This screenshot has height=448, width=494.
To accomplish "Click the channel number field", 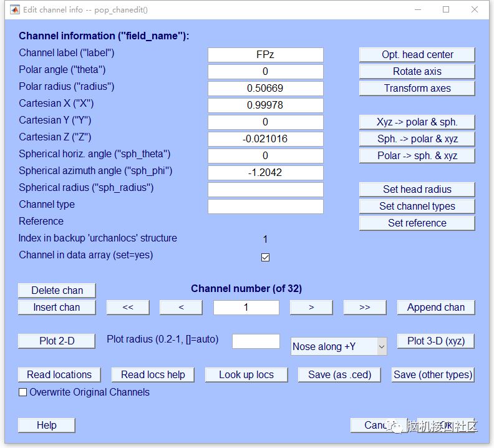I will pos(246,308).
